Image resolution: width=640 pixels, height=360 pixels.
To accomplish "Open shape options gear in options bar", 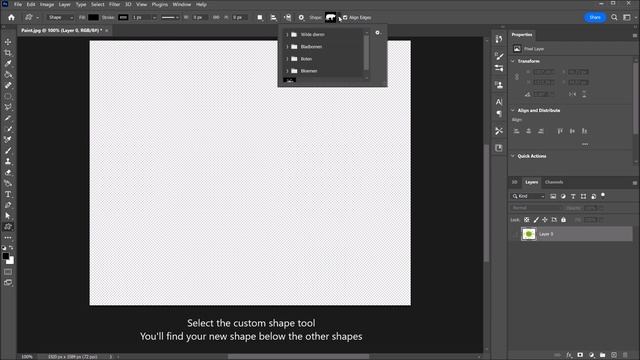I will tap(301, 18).
